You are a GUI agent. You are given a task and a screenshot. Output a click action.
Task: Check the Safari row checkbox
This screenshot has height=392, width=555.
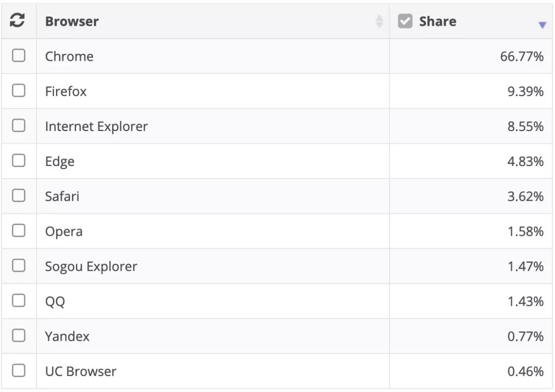click(x=18, y=195)
